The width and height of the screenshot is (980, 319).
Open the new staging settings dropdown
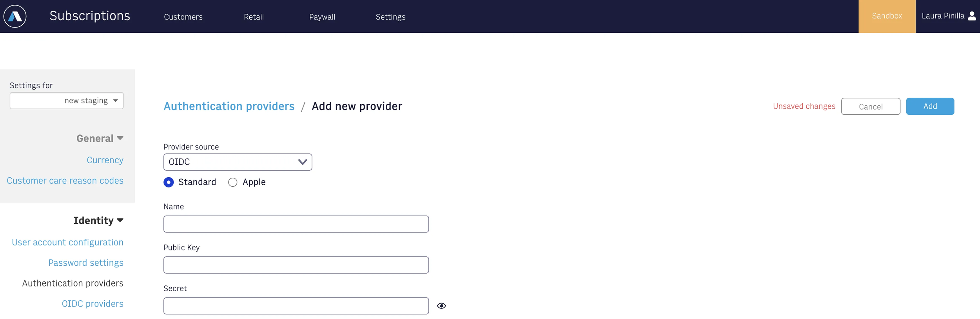pos(67,101)
